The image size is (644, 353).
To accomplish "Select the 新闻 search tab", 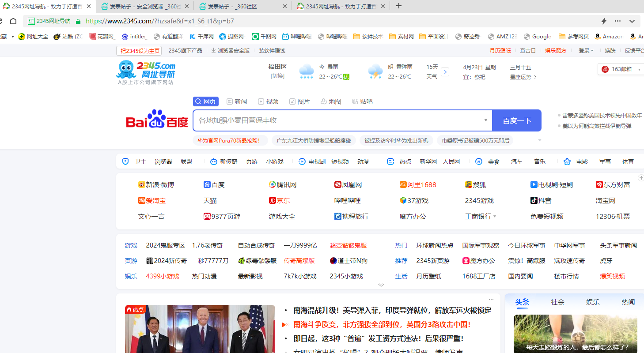I will (237, 101).
